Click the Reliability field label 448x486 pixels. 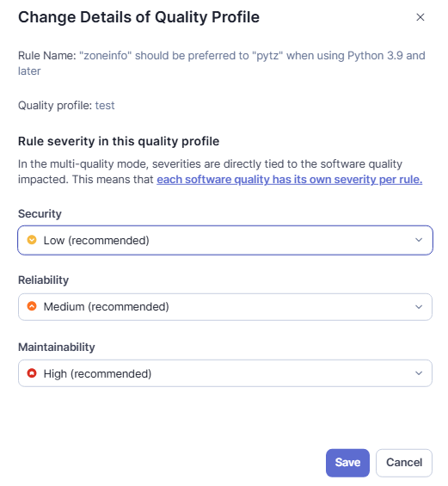[x=43, y=280]
